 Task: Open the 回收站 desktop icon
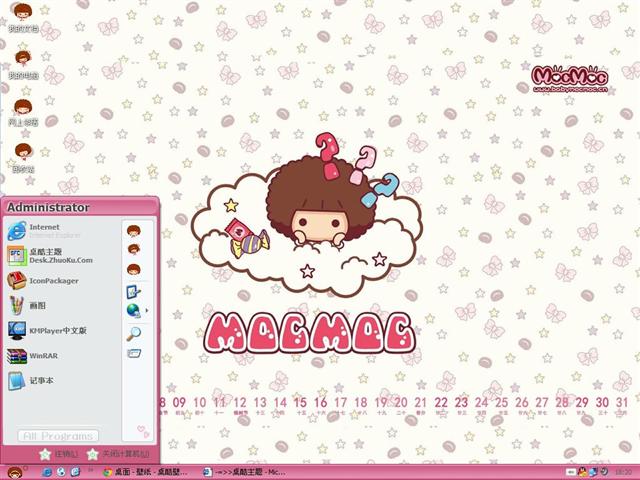click(x=23, y=158)
